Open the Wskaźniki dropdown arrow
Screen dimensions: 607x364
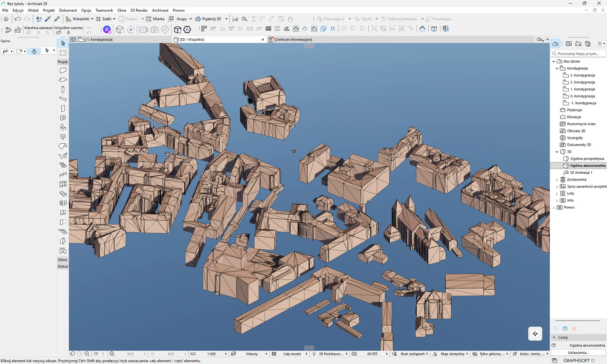pyautogui.click(x=92, y=19)
